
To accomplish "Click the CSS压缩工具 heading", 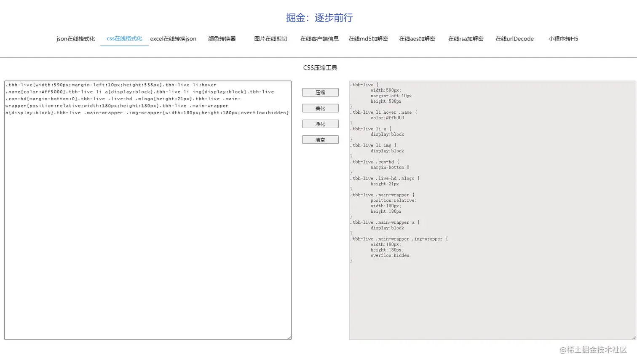I will point(320,68).
